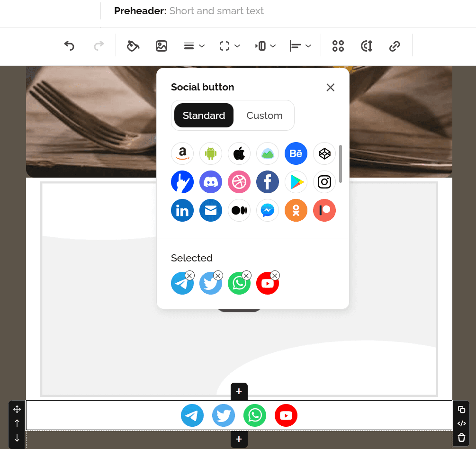The width and height of the screenshot is (476, 449).
Task: Delete the social block
Action: pos(461,438)
